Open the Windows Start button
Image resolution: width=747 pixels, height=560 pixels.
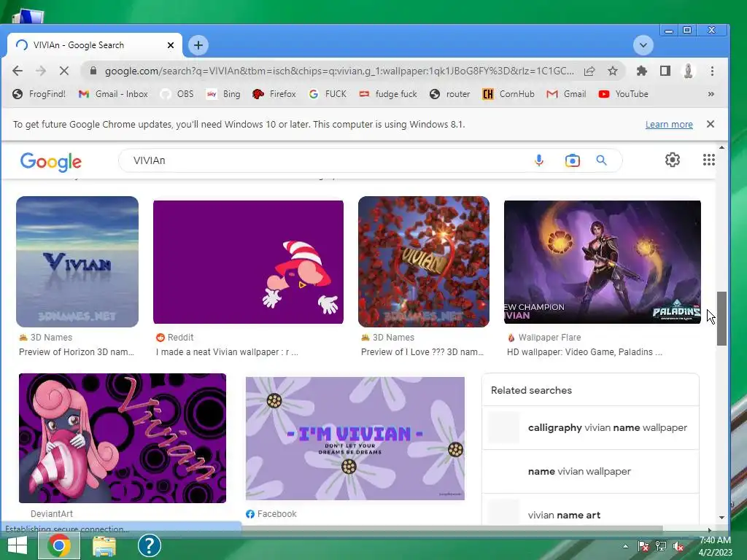click(18, 546)
